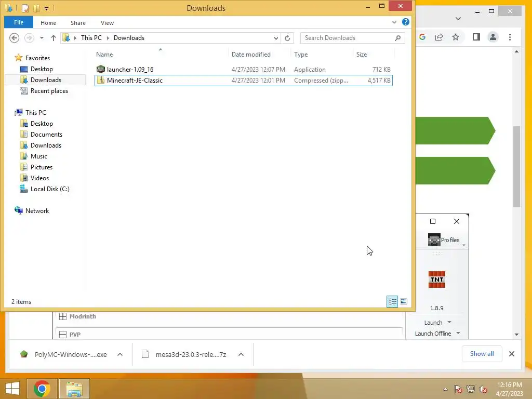Viewport: 532px width, 399px height.
Task: Click This PC in the address bar
Action: [91, 38]
